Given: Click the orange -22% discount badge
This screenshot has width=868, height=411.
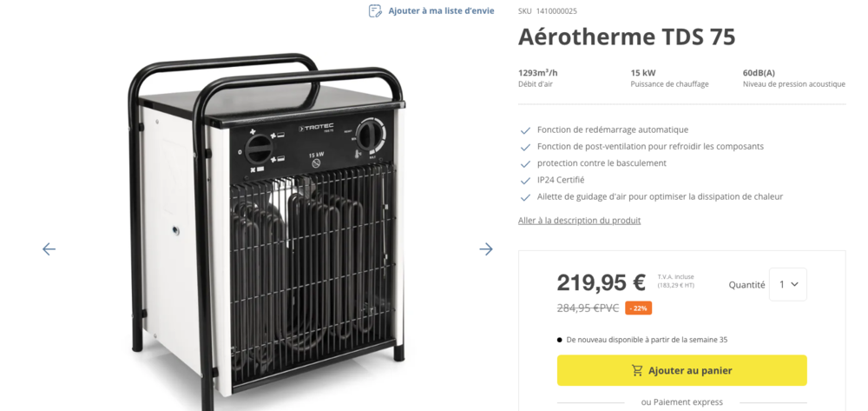Looking at the screenshot, I should point(638,308).
